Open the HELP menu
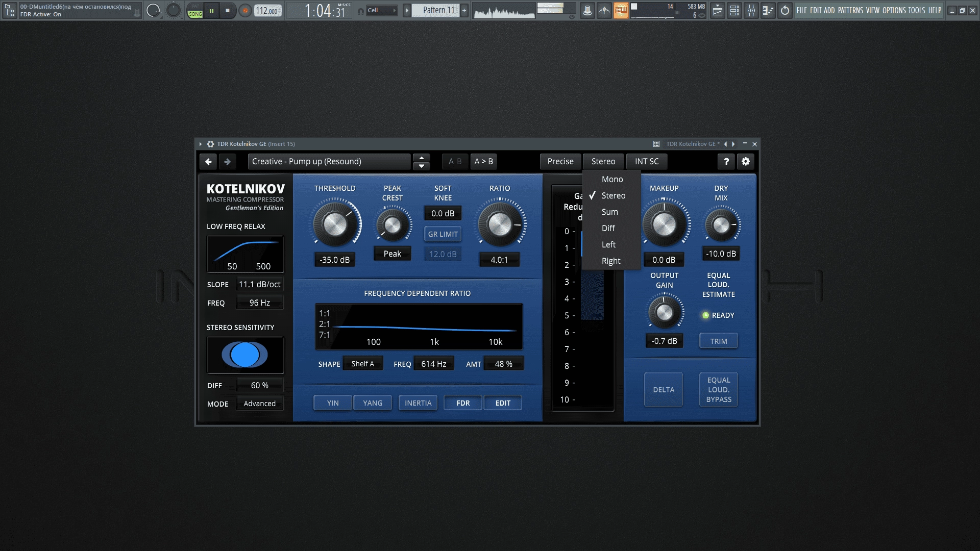The height and width of the screenshot is (551, 980). coord(935,10)
